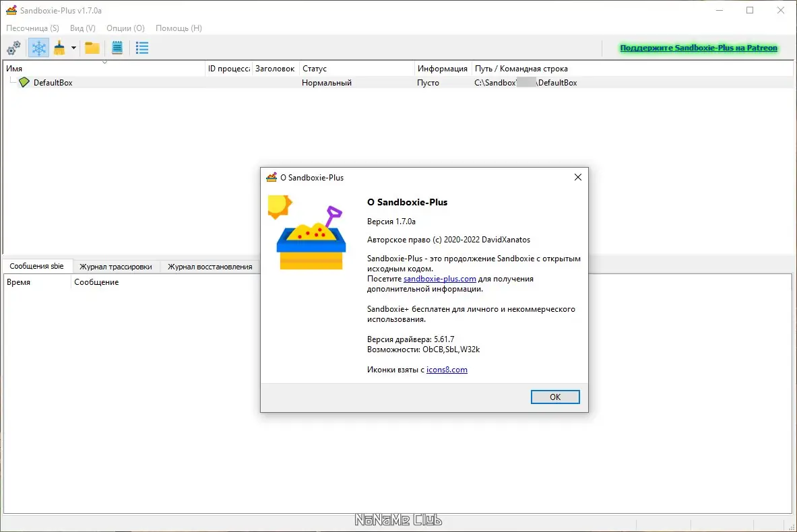Switch to Сообщения sbie tab

(36, 266)
